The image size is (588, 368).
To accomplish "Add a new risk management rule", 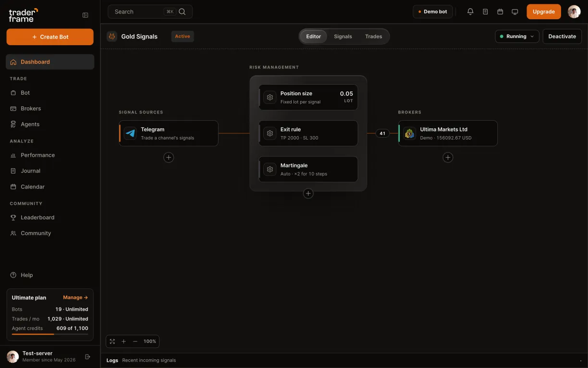I will click(308, 193).
